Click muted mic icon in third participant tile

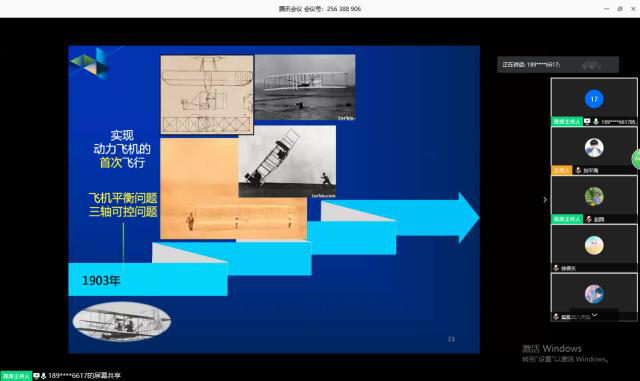tap(589, 219)
